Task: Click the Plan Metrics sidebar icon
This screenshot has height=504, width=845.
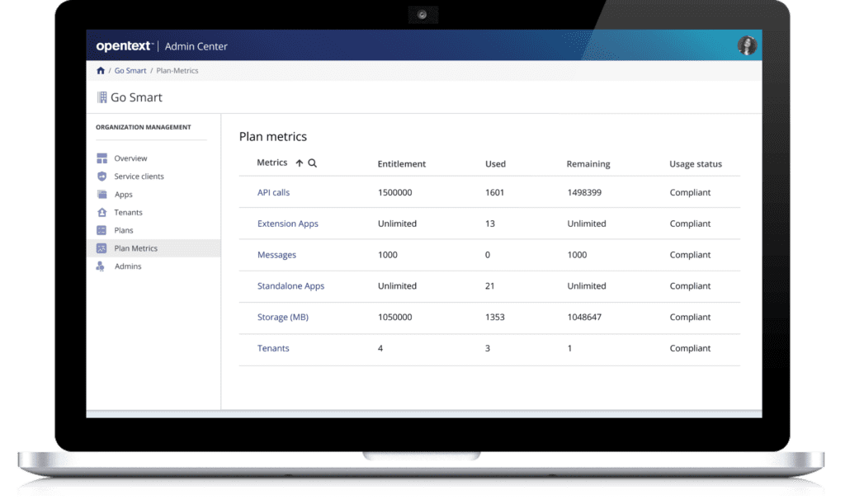Action: tap(101, 248)
